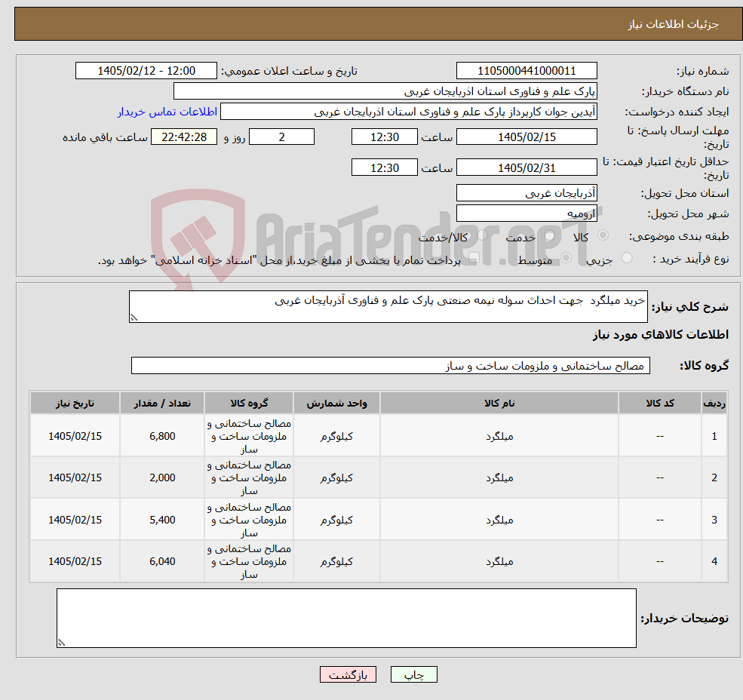Click resize handle of description text area

(134, 318)
